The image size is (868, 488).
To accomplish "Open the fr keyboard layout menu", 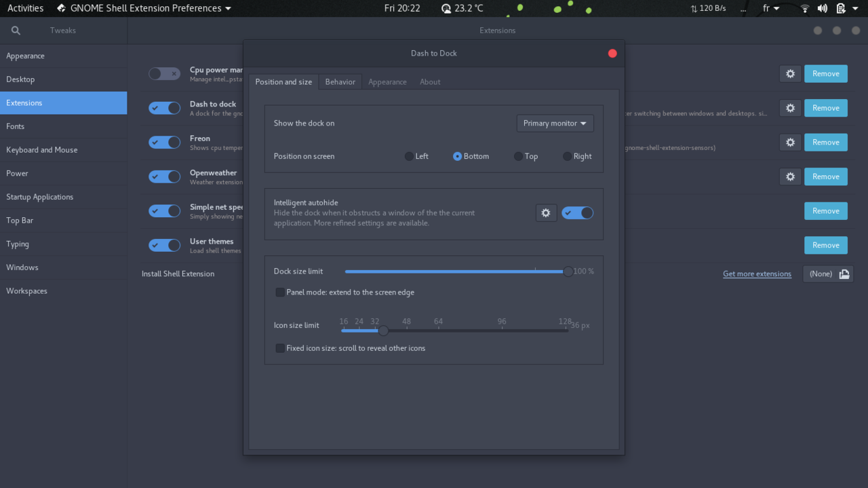I will click(771, 9).
